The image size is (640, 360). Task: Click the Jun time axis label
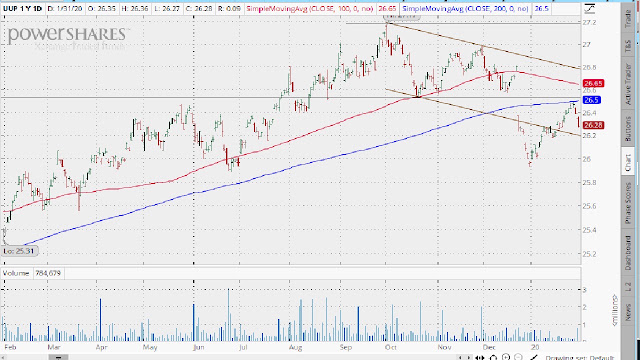[x=198, y=347]
